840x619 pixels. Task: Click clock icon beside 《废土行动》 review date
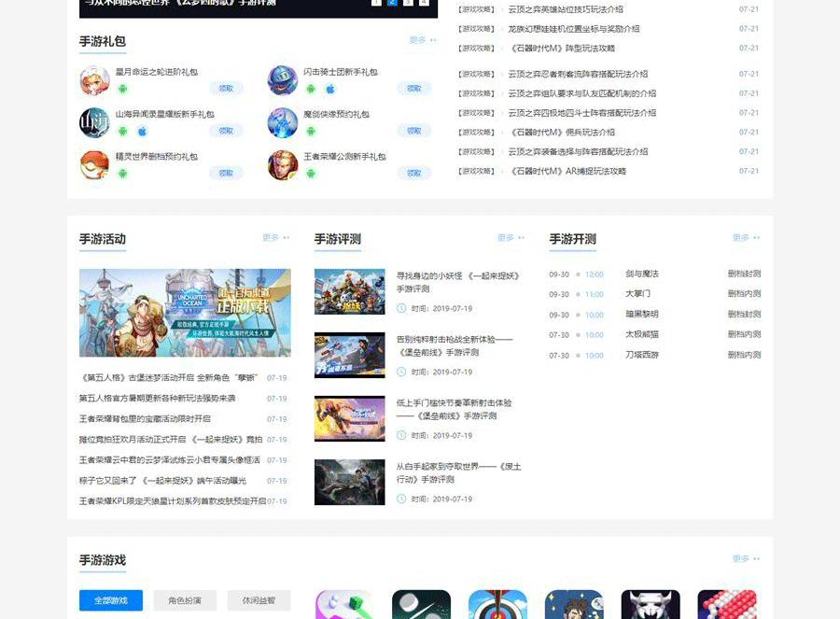pos(401,499)
